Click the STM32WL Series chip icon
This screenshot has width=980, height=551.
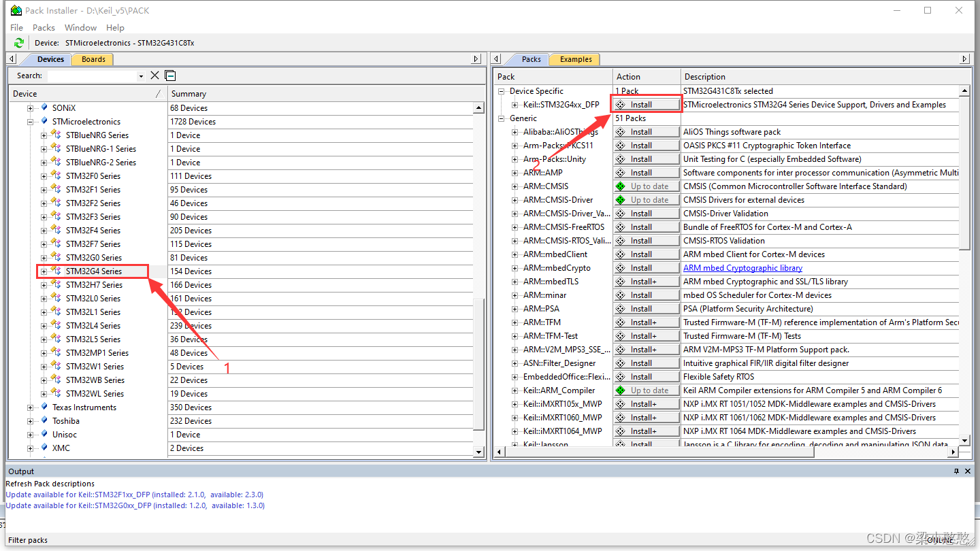(56, 393)
